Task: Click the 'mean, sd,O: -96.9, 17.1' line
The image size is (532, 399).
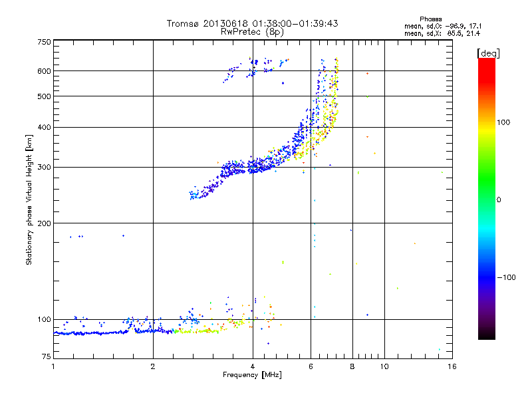Action: tap(443, 26)
